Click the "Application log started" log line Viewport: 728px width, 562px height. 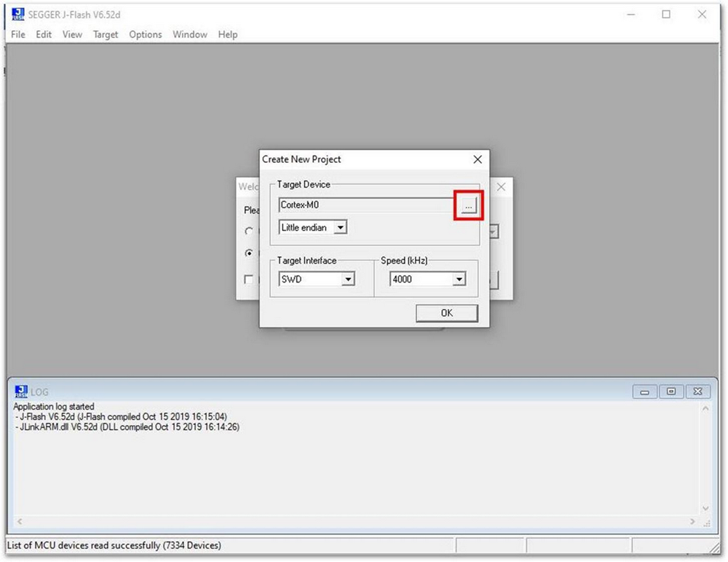[x=54, y=407]
